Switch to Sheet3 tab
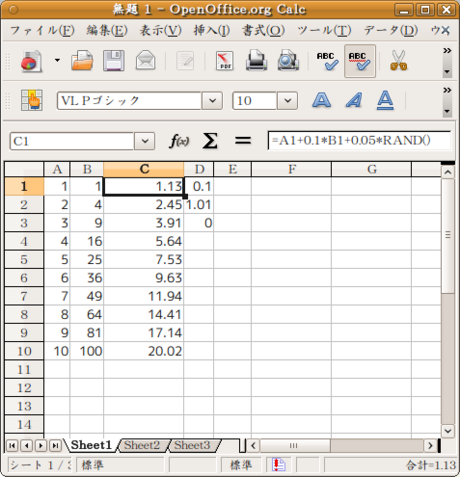460x477 pixels. click(x=192, y=445)
